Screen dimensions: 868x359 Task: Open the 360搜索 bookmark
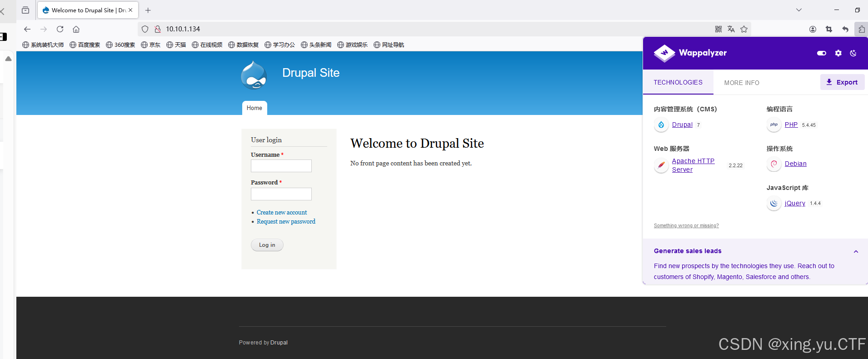coord(120,45)
